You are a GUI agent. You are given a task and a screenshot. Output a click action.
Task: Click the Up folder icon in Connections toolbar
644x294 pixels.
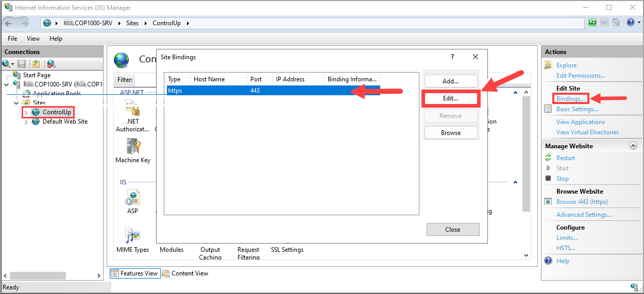click(x=36, y=64)
